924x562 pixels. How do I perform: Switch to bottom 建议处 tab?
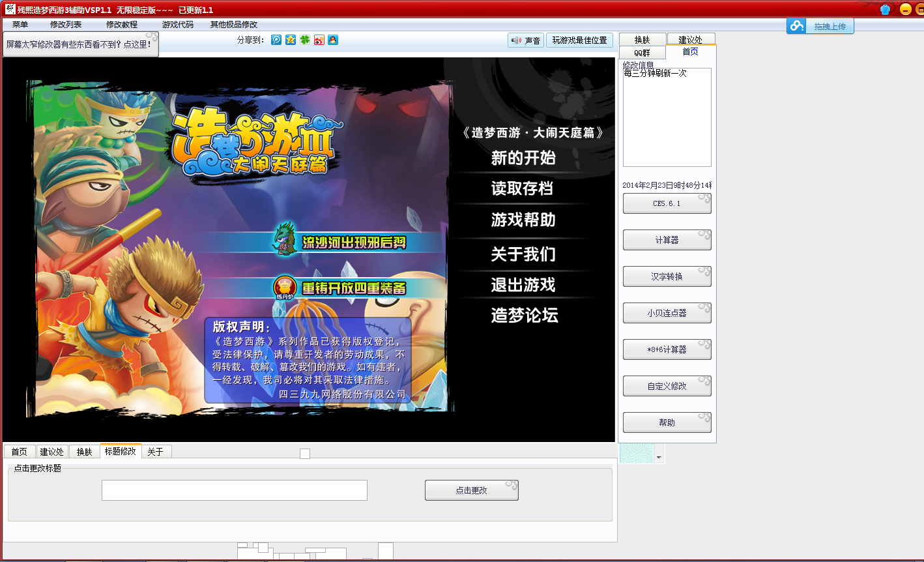point(52,451)
